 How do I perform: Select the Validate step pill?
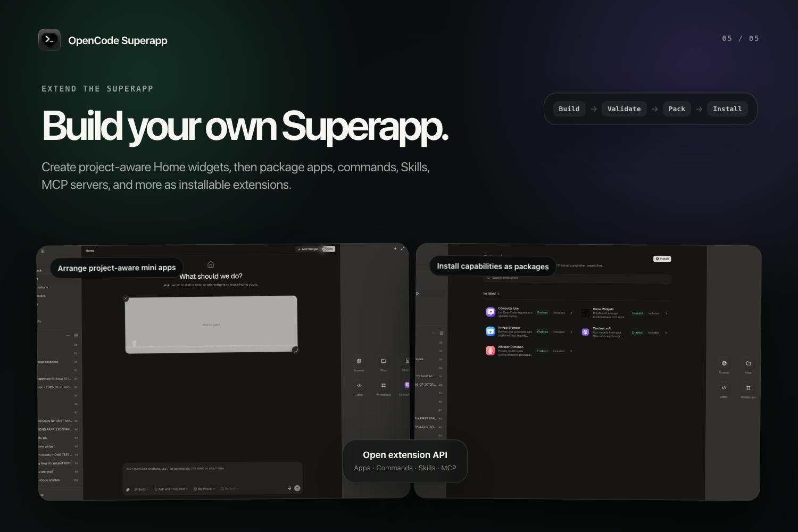(624, 109)
